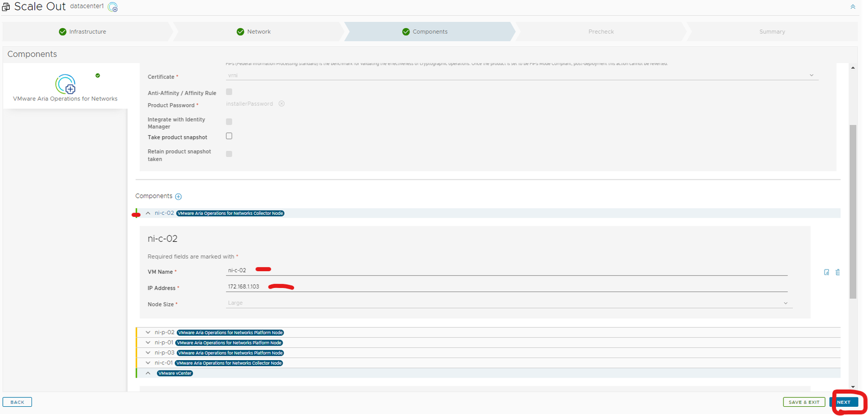Open advanced settings icon for ni-c-02

pos(826,272)
